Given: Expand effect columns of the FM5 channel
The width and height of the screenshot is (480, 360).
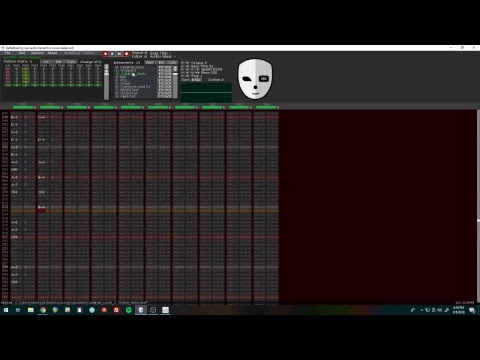Looking at the screenshot, I should (x=143, y=107).
